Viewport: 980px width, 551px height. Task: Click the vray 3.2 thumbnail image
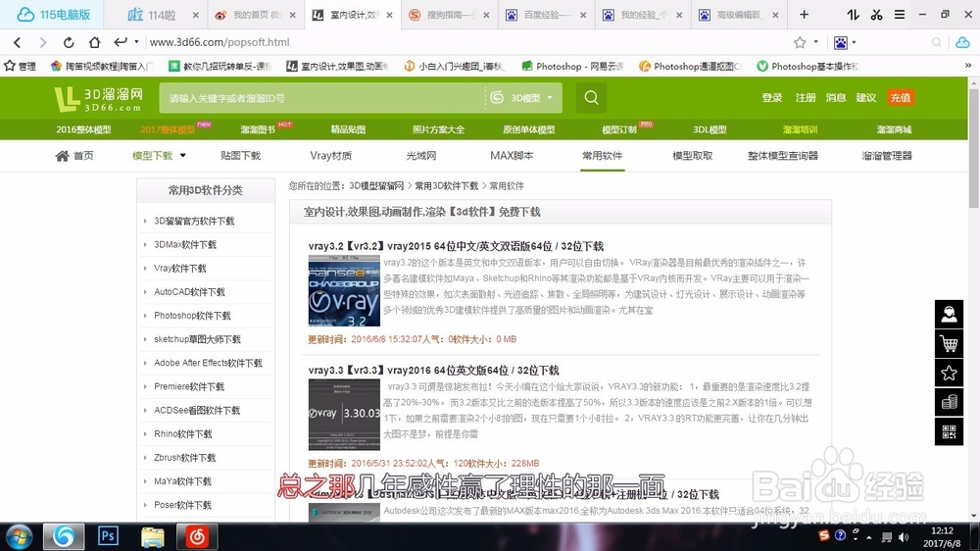pos(344,290)
